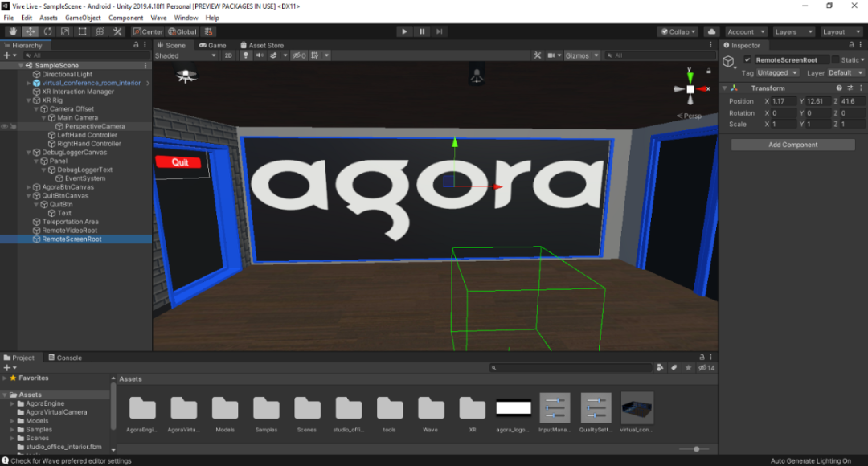Toggle the Static checkbox

pos(835,59)
